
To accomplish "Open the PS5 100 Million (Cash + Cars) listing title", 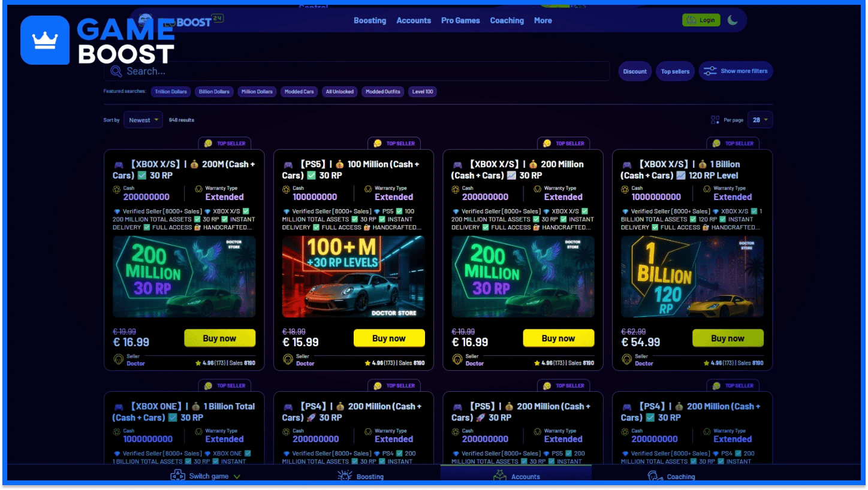I will [x=351, y=170].
